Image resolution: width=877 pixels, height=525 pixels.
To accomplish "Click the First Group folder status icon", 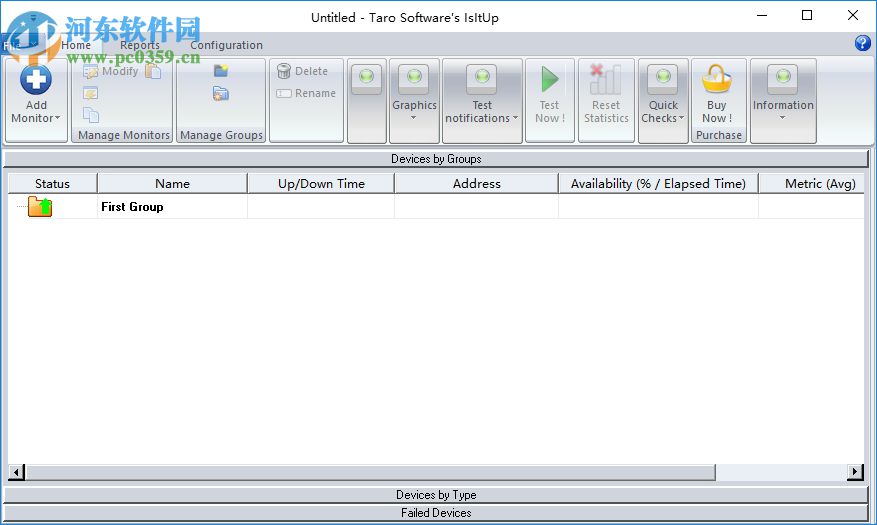I will coord(40,206).
